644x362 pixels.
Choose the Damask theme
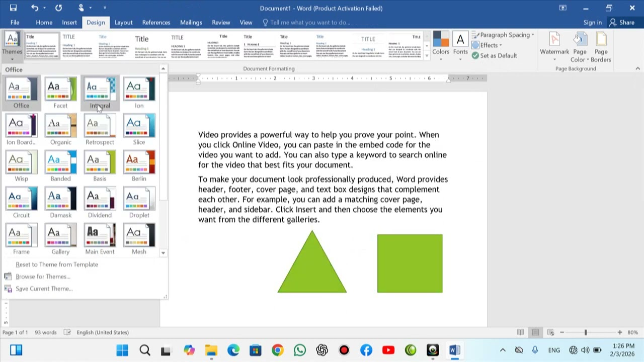60,203
